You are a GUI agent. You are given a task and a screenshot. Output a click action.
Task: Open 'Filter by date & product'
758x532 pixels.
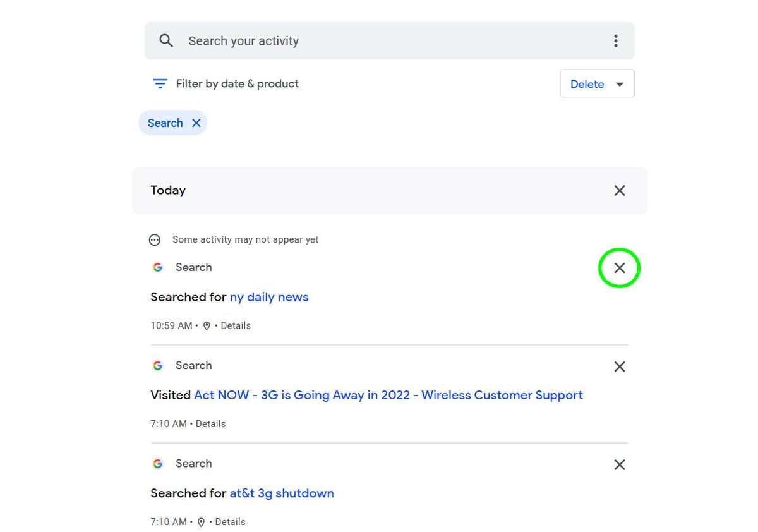coord(236,83)
